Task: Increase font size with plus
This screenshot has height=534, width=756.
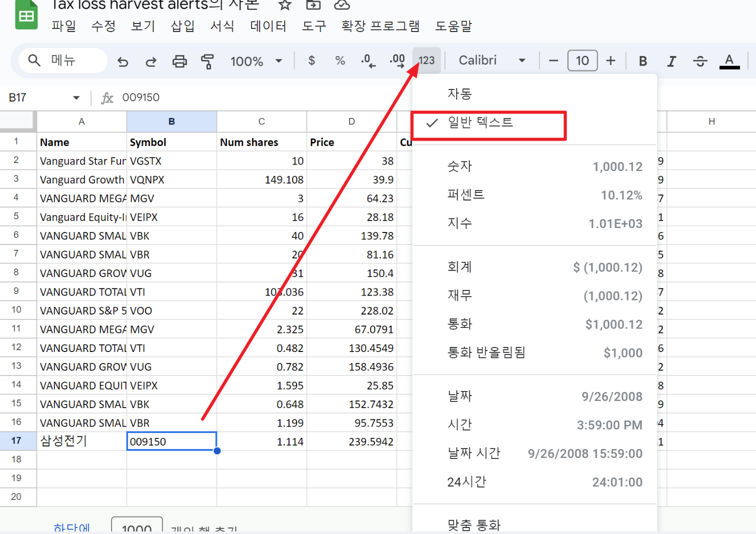Action: pyautogui.click(x=610, y=60)
